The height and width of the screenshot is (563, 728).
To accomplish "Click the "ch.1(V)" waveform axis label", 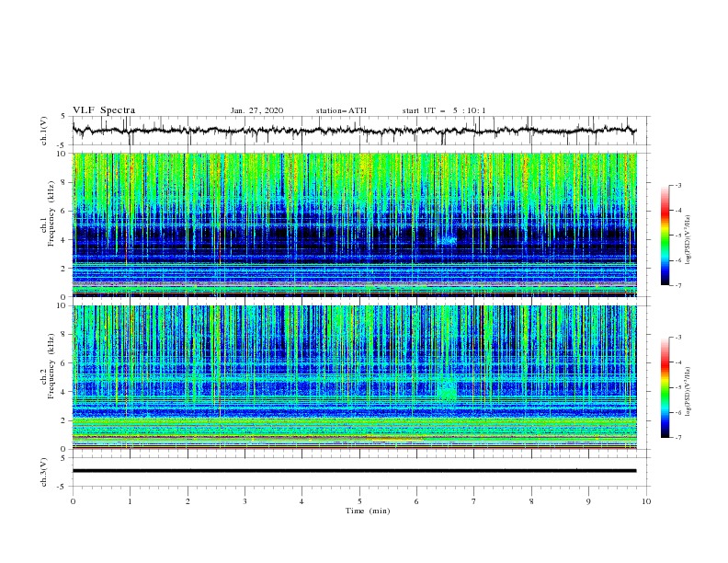I will coord(44,131).
